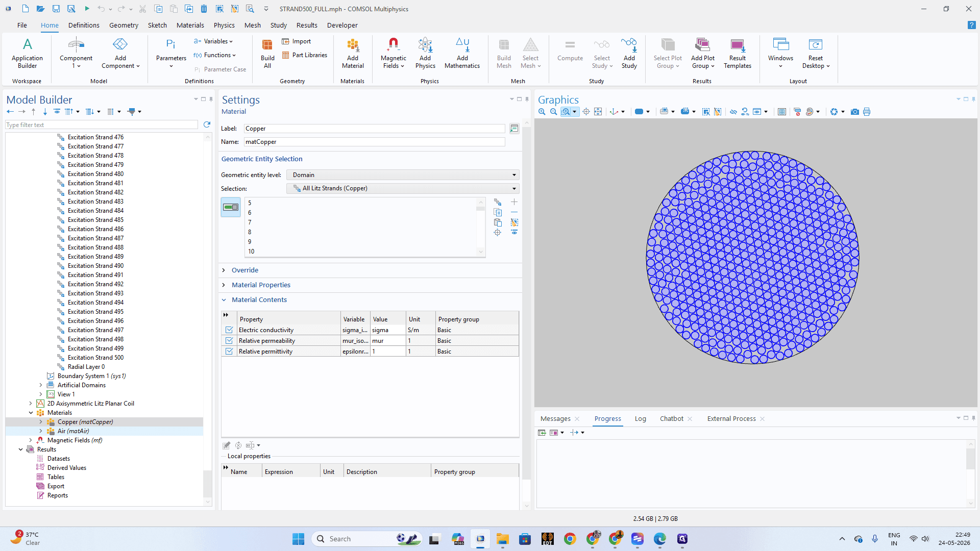Click Part Libraries in Geometry group
980x551 pixels.
point(305,55)
